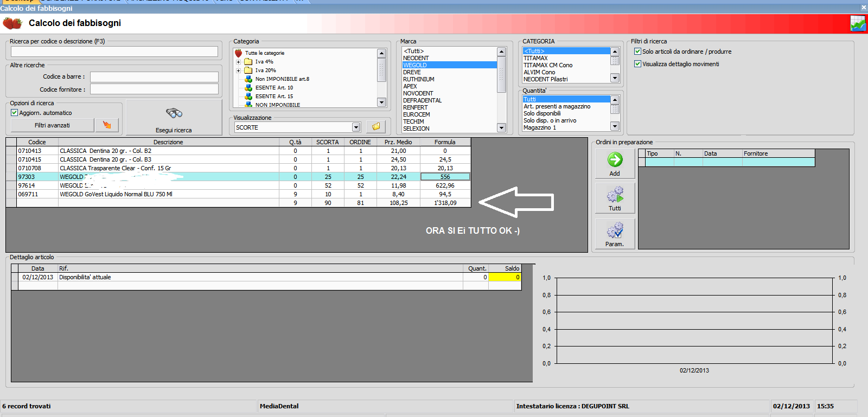The height and width of the screenshot is (417, 868).
Task: Close the Calcolo dei fabbisogni window
Action: click(864, 7)
